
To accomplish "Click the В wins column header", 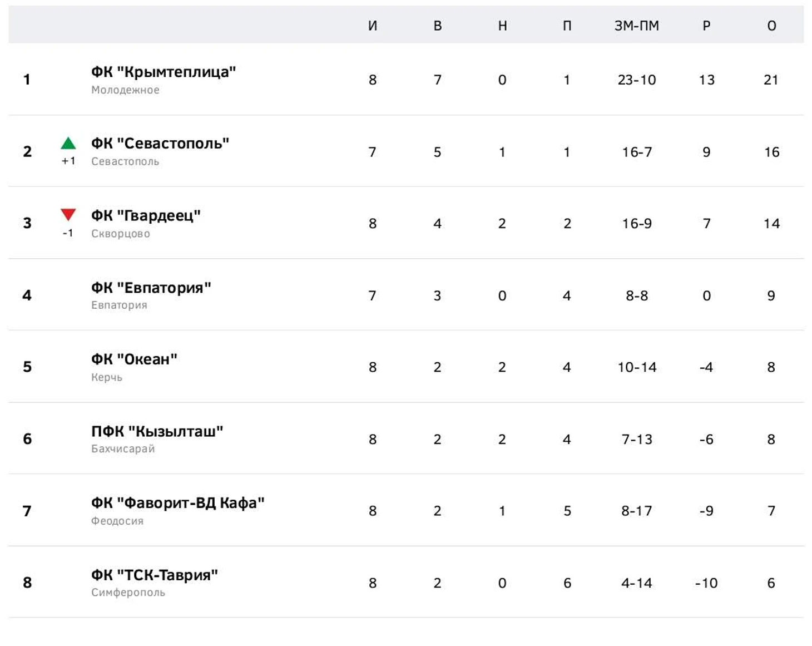I will [x=438, y=26].
